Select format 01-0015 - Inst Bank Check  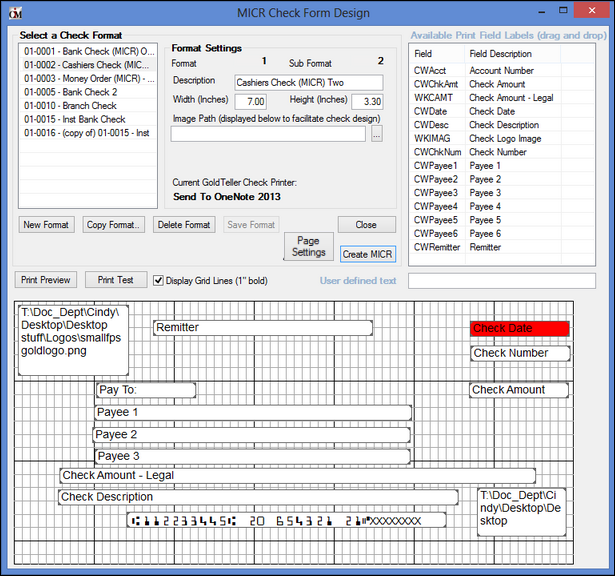point(88,119)
